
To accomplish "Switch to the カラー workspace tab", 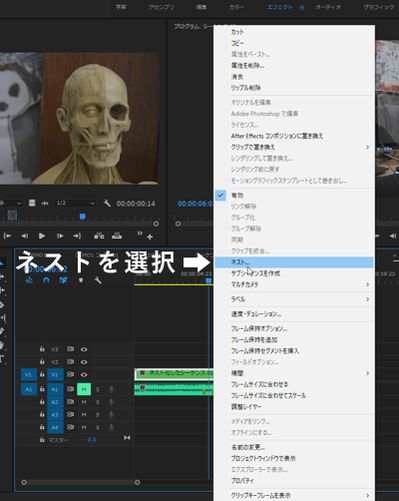I will tap(237, 7).
